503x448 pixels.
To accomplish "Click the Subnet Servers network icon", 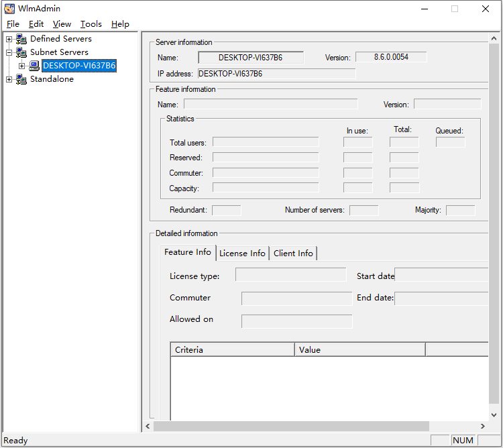I will point(21,52).
